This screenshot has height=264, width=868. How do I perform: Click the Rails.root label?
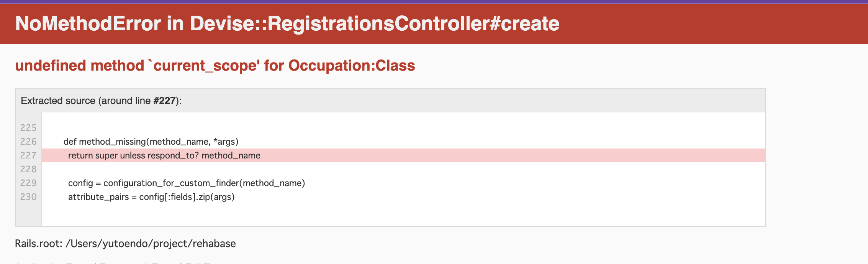tap(39, 244)
